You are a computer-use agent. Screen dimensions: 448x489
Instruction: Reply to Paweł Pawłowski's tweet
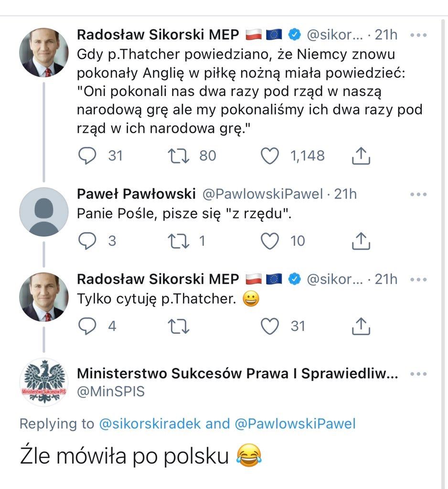coord(87,241)
